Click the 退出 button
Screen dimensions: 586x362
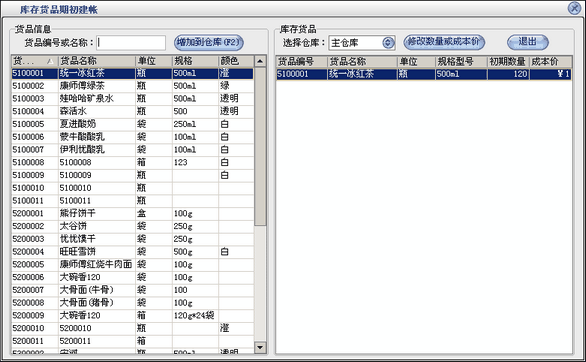pos(528,42)
